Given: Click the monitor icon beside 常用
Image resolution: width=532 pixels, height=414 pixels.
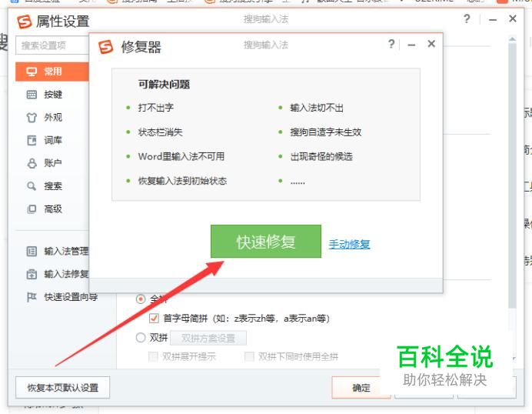Looking at the screenshot, I should click(x=32, y=72).
